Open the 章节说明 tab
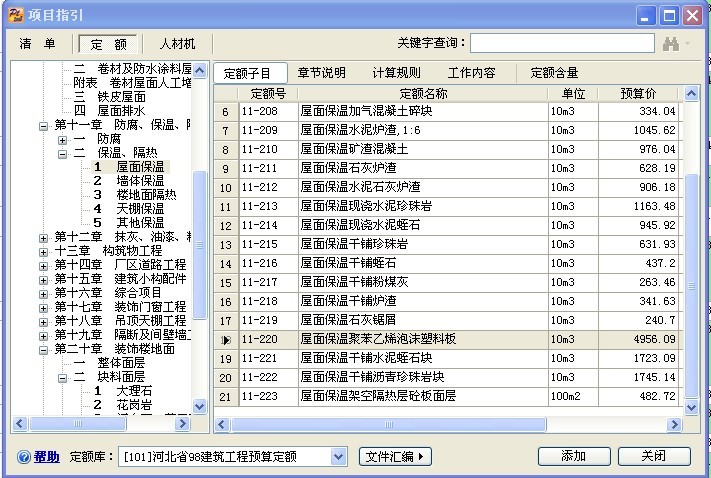This screenshot has height=478, width=711. point(321,73)
